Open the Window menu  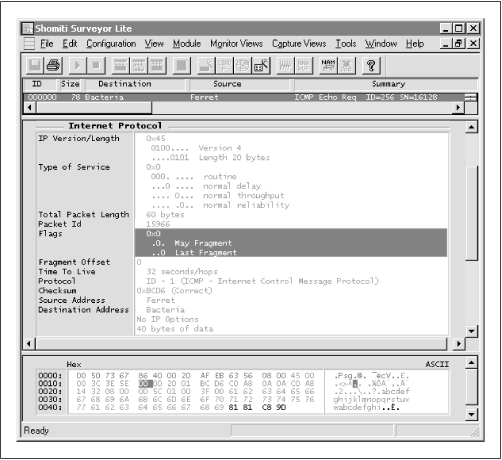[x=381, y=44]
